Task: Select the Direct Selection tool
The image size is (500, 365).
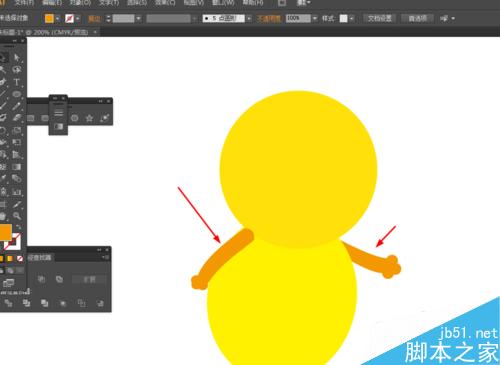Action: point(17,57)
